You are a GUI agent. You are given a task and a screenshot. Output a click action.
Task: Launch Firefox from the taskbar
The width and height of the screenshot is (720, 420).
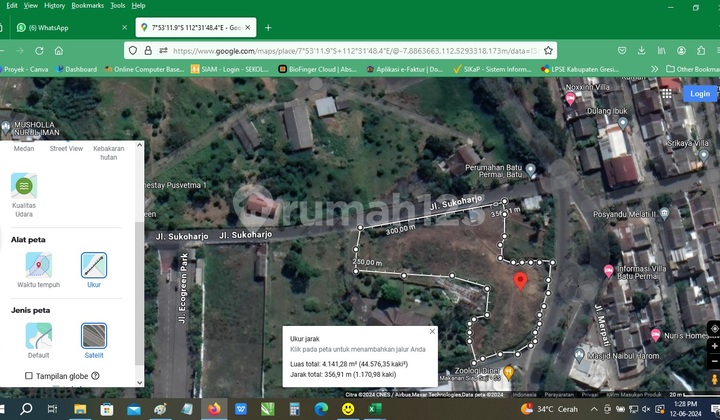[214, 409]
